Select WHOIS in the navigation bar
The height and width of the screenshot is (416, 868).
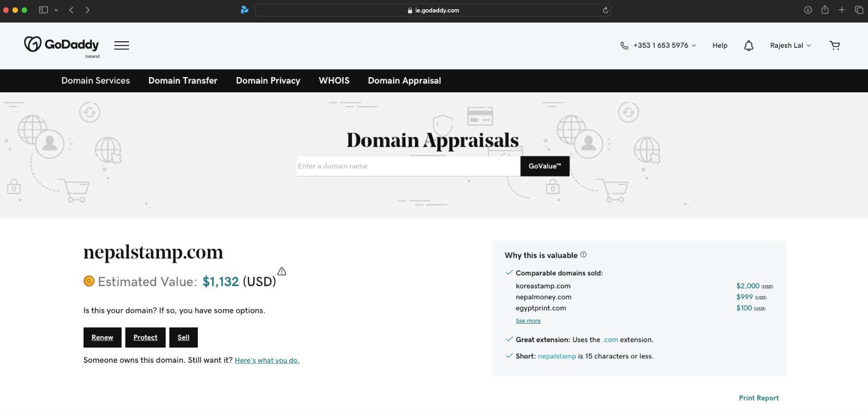334,81
